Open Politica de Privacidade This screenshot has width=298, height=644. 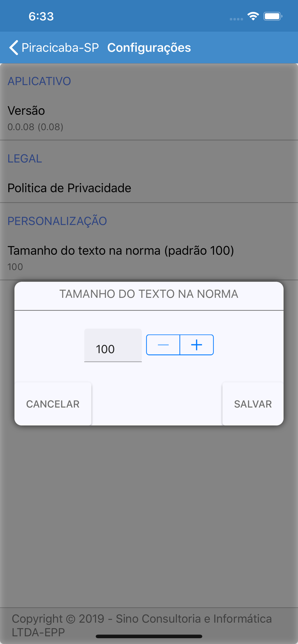click(69, 188)
